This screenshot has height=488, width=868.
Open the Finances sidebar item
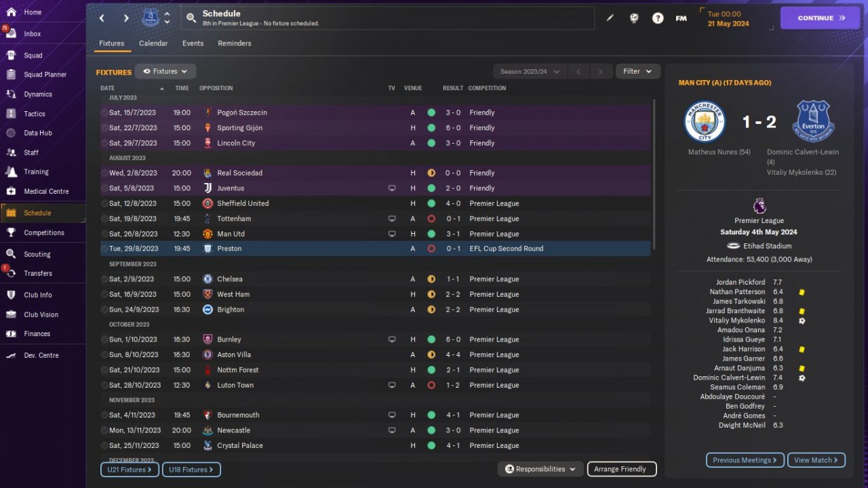[x=37, y=333]
